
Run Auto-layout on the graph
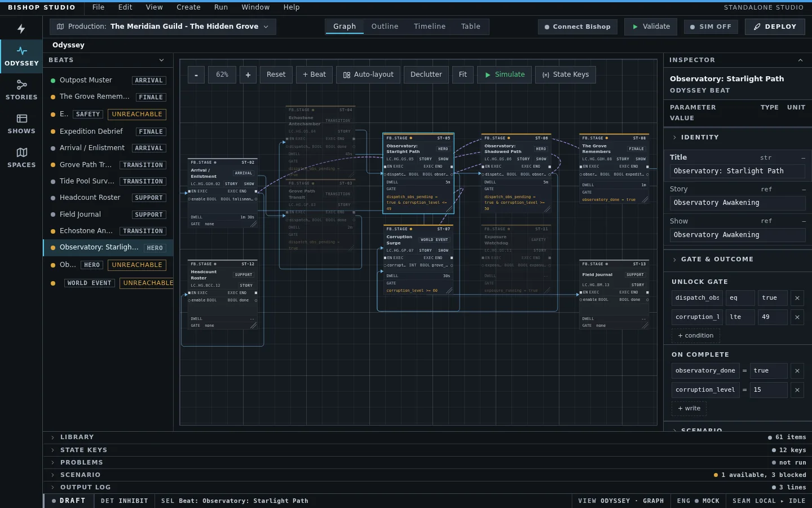point(368,75)
